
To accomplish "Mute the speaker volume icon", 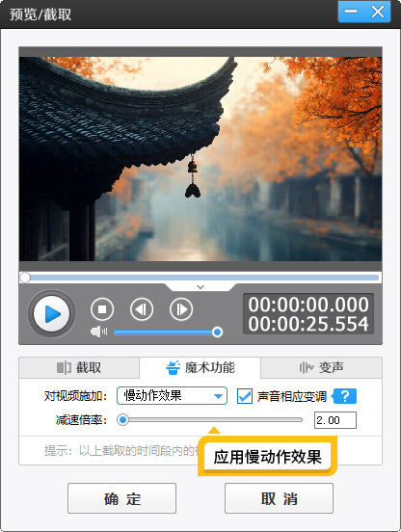I will (98, 332).
